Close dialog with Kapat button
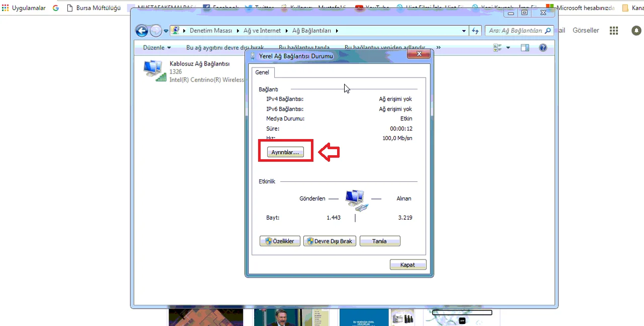644x326 pixels. click(x=408, y=265)
